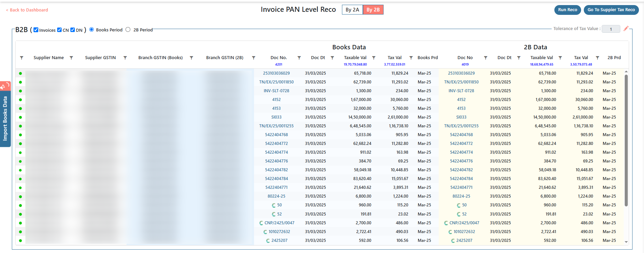Viewport: 644px width, 253px height.
Task: Uncheck the Invoices checkbox
Action: (x=36, y=30)
